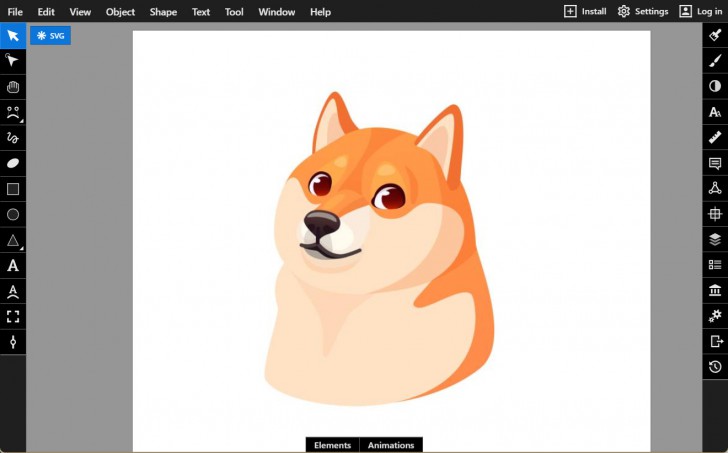Select the Blob filled ellipse tool

tap(13, 163)
